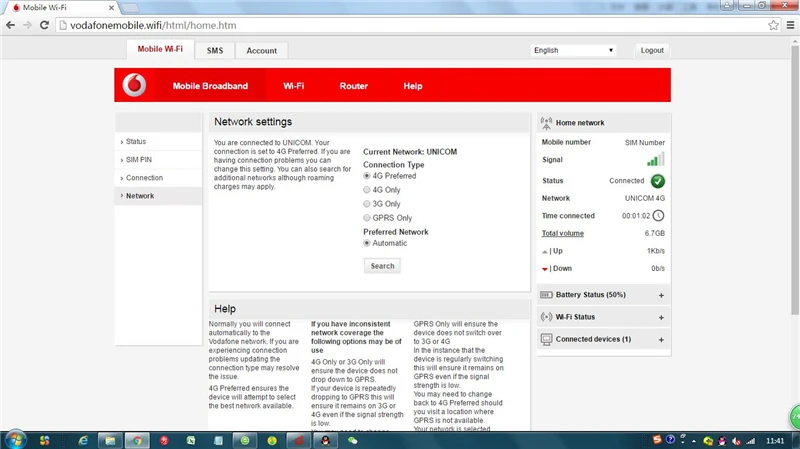Screen dimensions: 800x449
Task: Click the Search networks button
Action: [382, 266]
